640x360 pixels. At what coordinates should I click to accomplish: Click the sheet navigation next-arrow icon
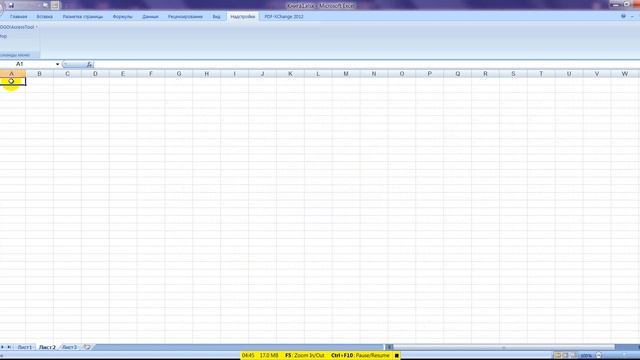point(3,347)
